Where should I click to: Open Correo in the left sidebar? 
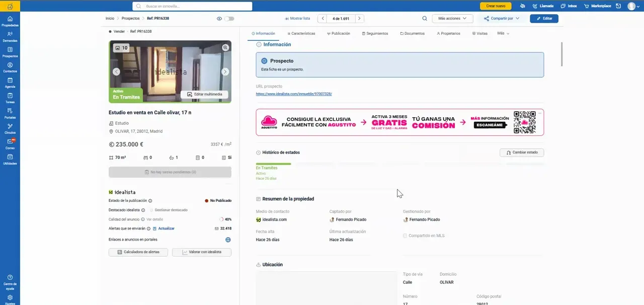(x=10, y=144)
